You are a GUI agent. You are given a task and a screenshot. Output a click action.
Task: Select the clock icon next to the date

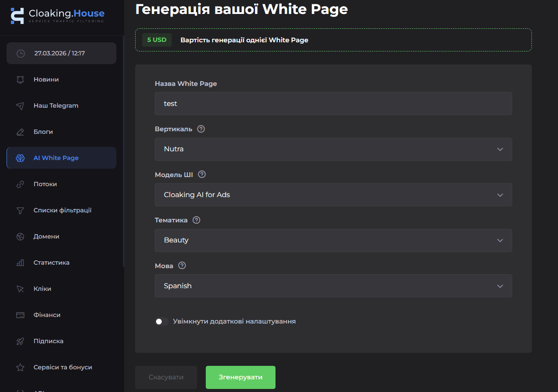point(20,53)
